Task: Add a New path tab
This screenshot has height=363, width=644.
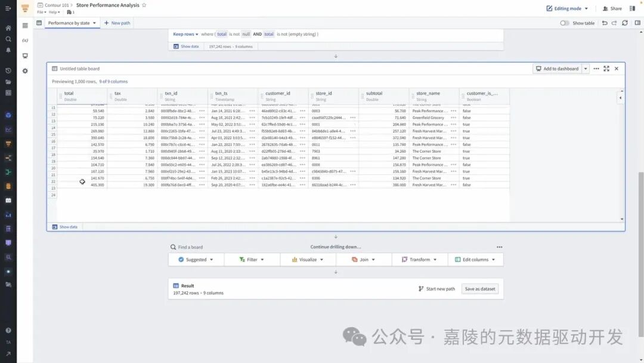Action: click(x=117, y=23)
